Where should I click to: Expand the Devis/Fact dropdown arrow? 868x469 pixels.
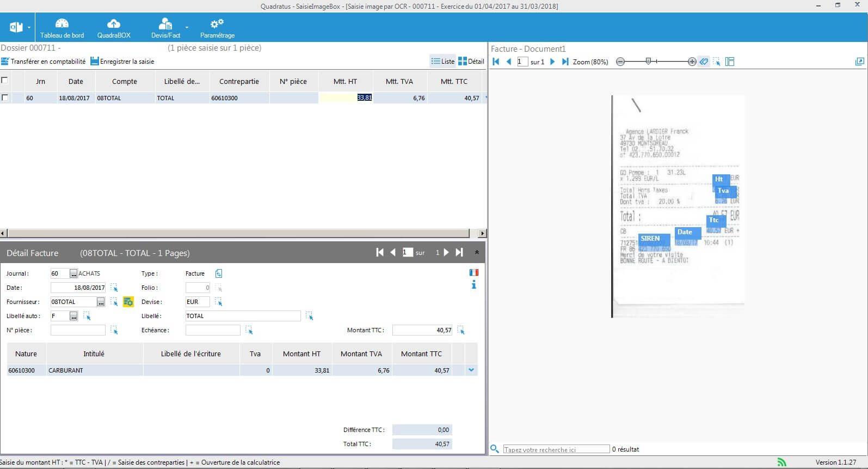[187, 27]
